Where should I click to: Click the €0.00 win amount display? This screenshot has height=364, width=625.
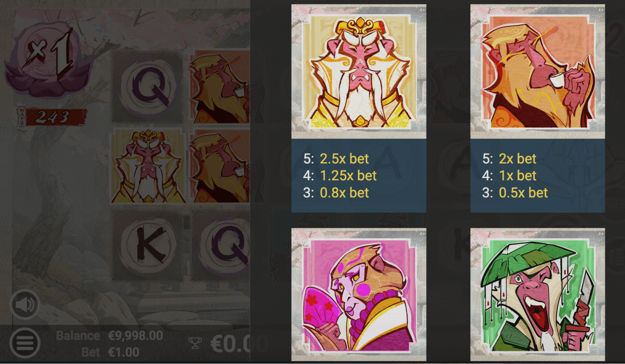[239, 344]
